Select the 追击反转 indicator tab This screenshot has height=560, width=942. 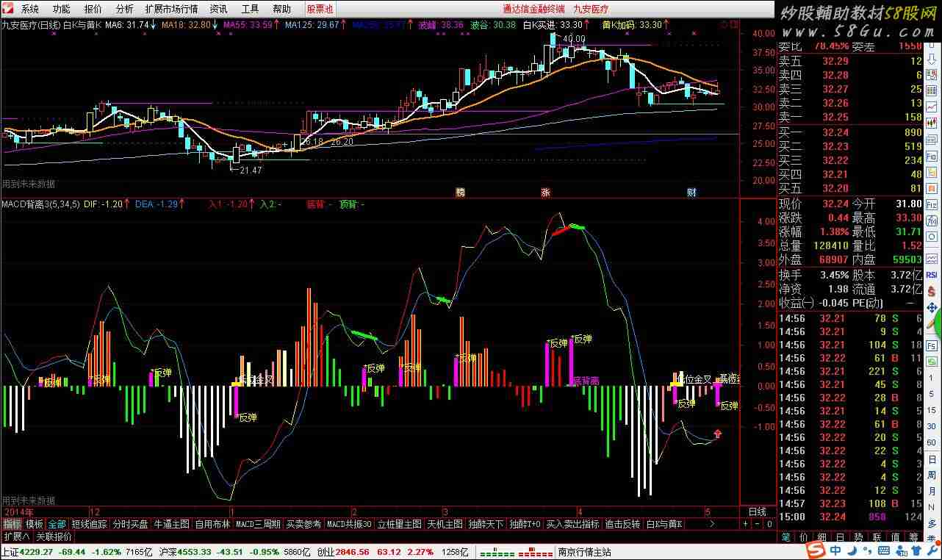pos(622,525)
